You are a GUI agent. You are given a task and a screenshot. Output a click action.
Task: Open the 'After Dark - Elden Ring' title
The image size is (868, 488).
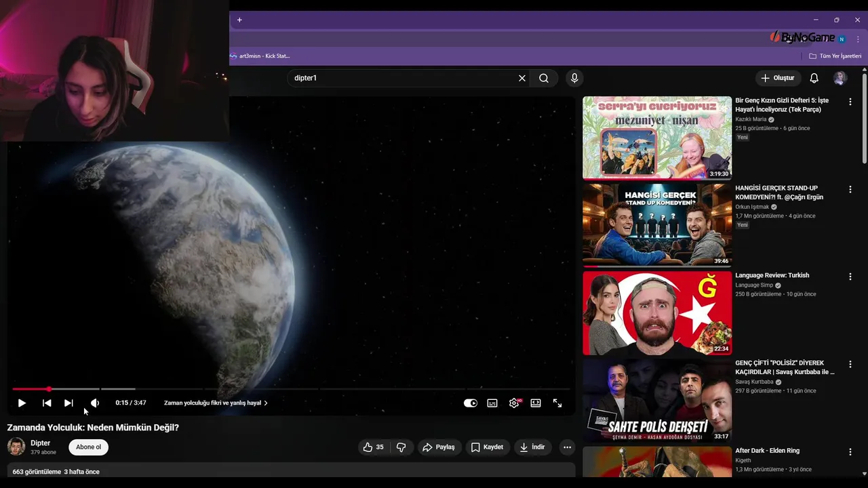pyautogui.click(x=768, y=451)
